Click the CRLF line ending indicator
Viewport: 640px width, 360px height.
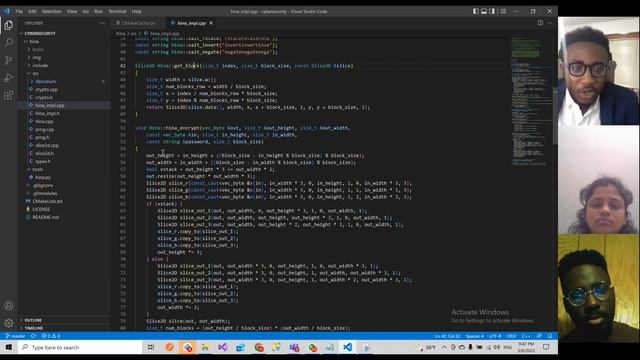point(511,336)
